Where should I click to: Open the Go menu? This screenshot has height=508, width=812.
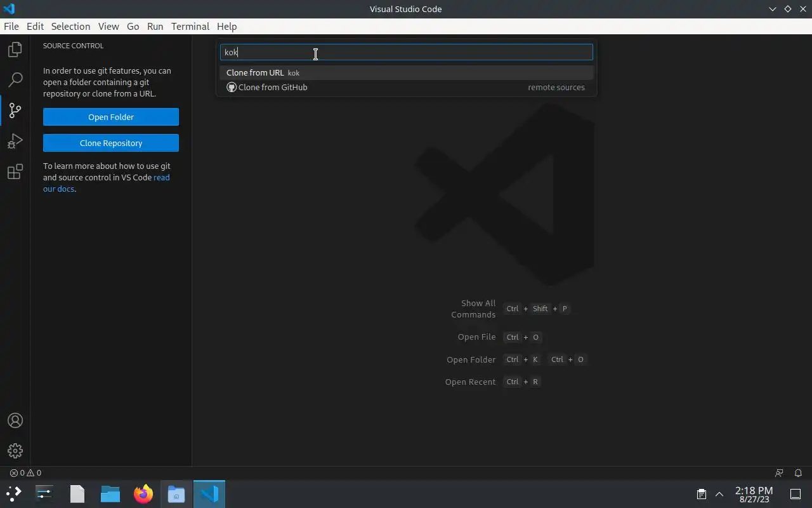coord(133,26)
